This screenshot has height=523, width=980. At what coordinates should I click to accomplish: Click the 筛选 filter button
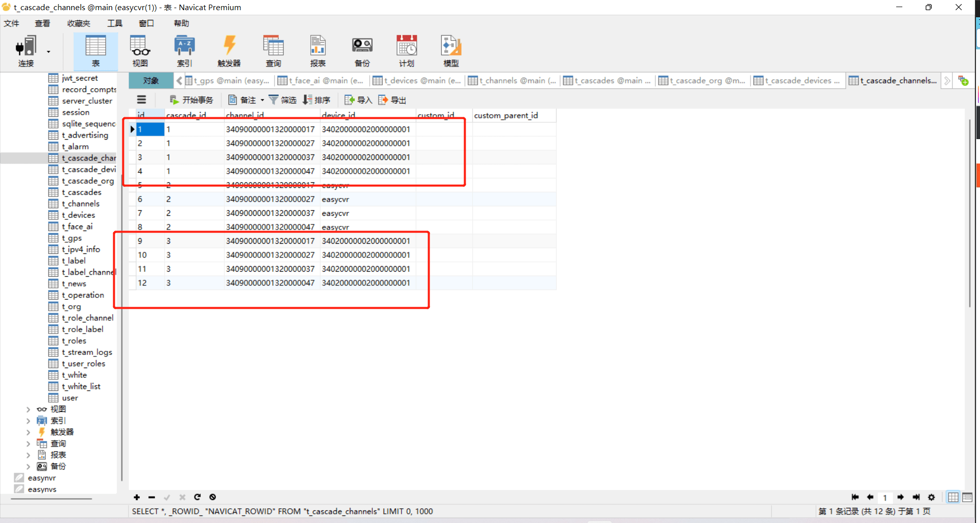tap(283, 100)
